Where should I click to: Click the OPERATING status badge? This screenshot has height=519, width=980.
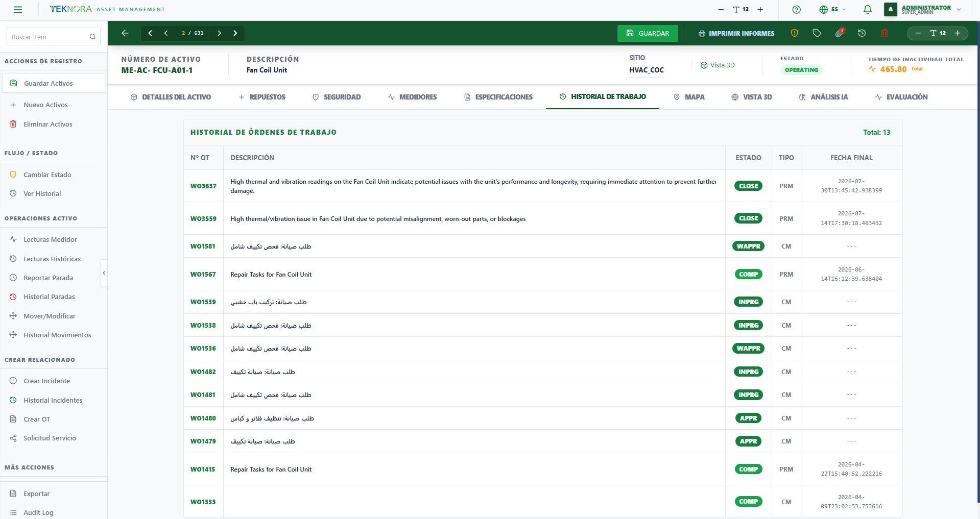pos(801,70)
